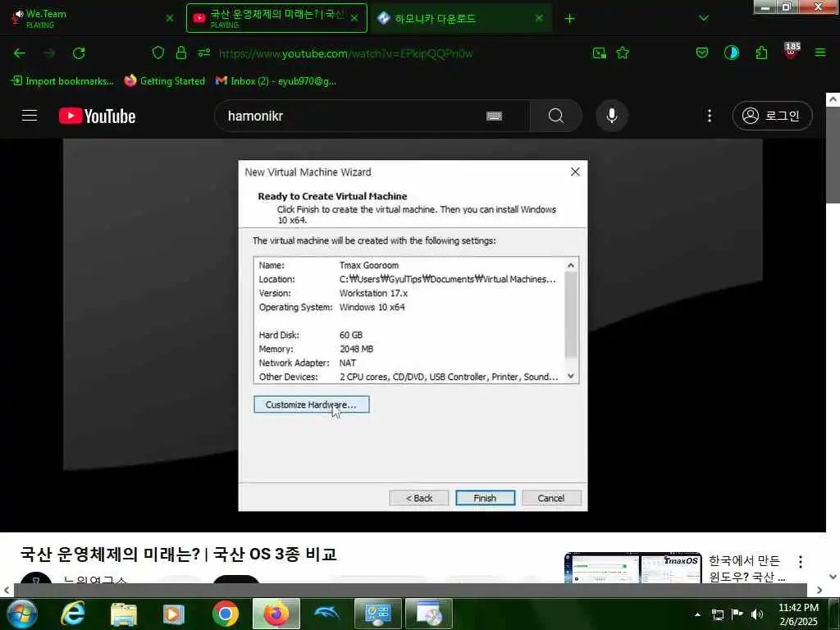840x630 pixels.
Task: Close the New Virtual Machine Wizard dialog
Action: click(575, 171)
